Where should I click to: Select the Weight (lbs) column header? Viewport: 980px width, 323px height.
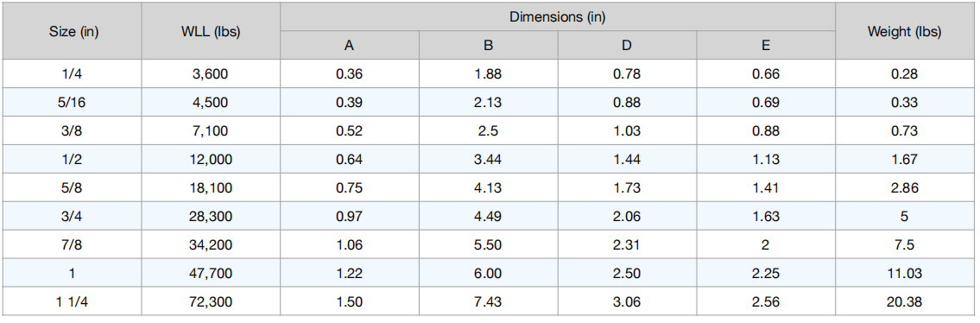(x=904, y=32)
